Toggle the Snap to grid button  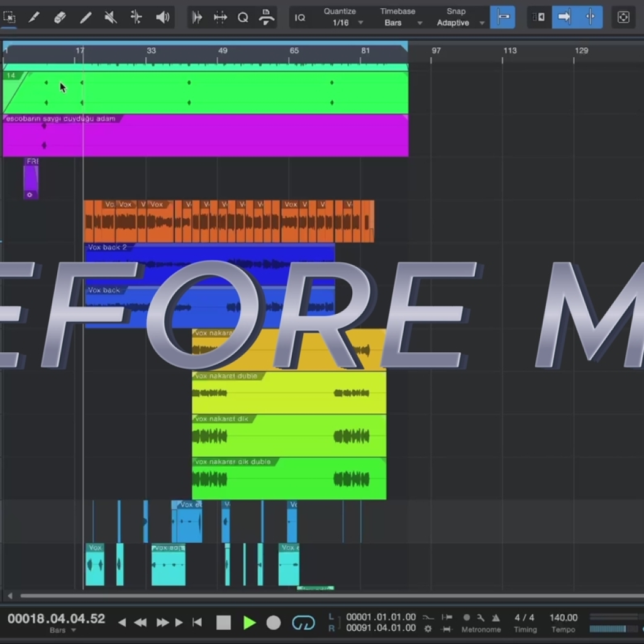coord(502,17)
